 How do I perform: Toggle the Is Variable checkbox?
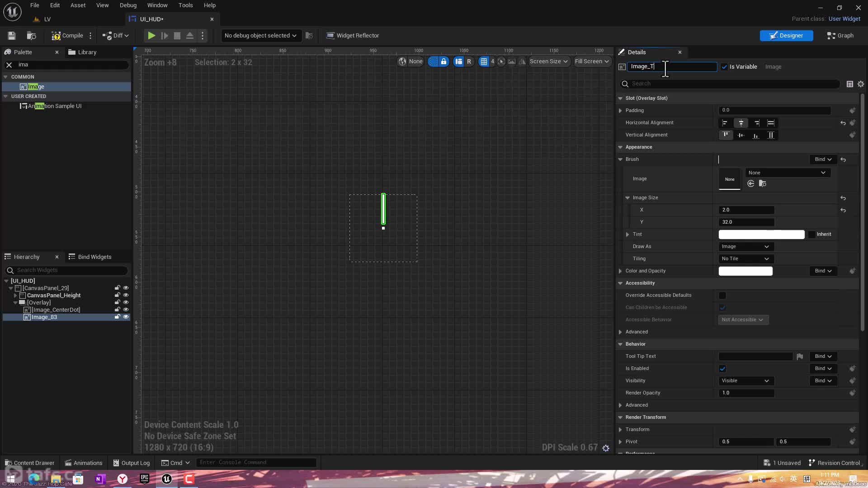click(724, 67)
